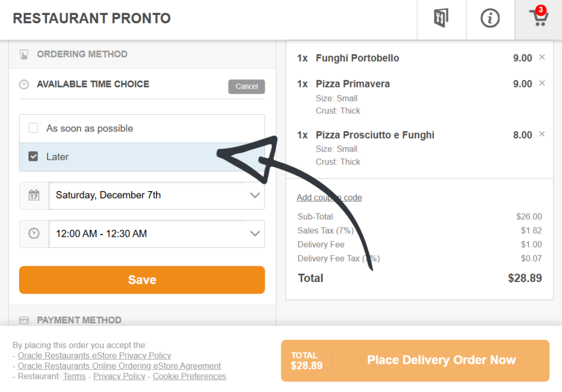Screen dimensions: 562x392
Task: Click the calendar icon next to date selector
Action: (x=34, y=195)
